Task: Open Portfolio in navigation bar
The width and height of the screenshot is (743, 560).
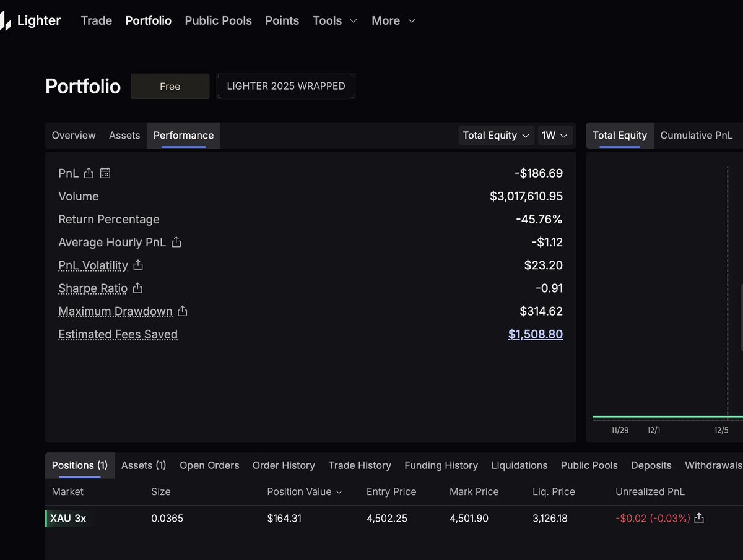Action: click(149, 20)
